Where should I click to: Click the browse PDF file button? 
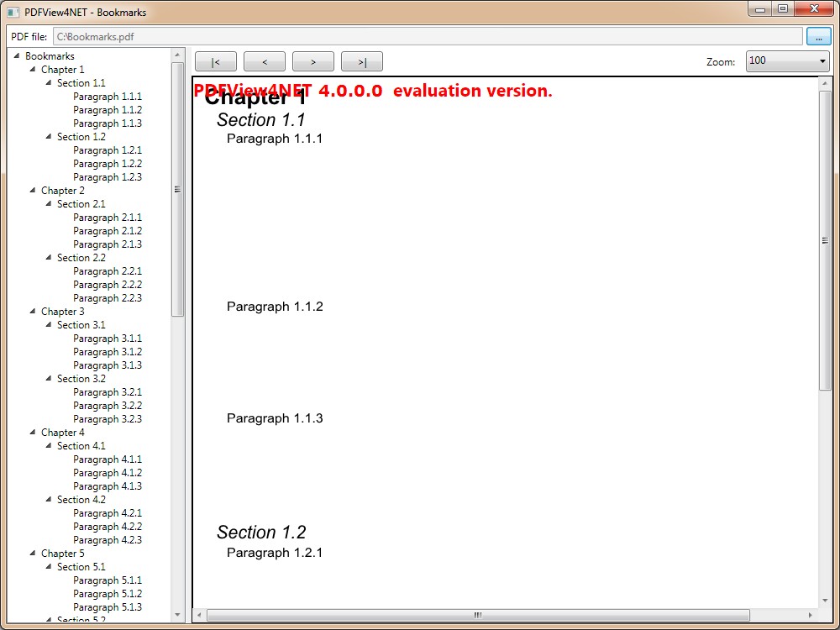pos(817,37)
